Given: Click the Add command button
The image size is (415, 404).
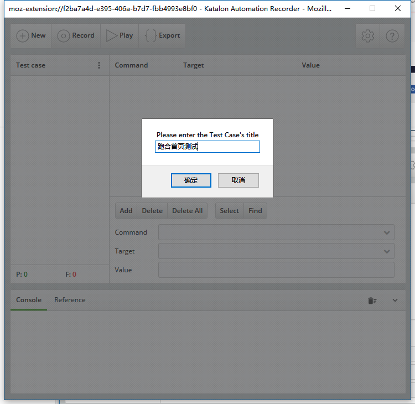Looking at the screenshot, I should [x=126, y=211].
